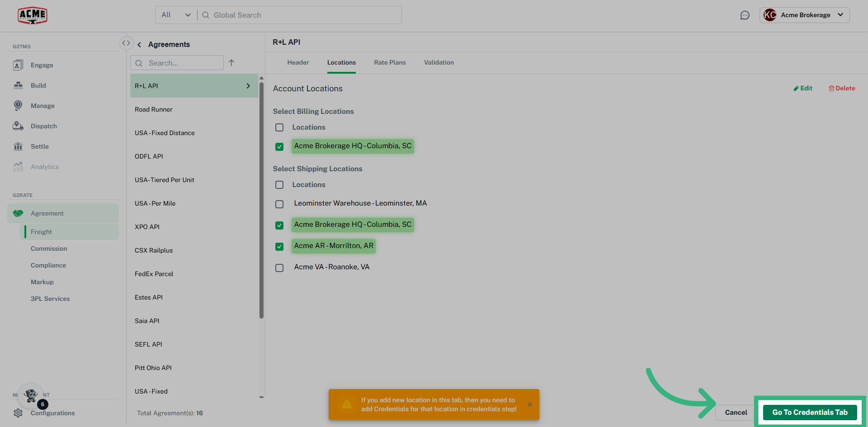
Task: Uncheck Acme AR - Morrilton shipping location
Action: pyautogui.click(x=279, y=247)
